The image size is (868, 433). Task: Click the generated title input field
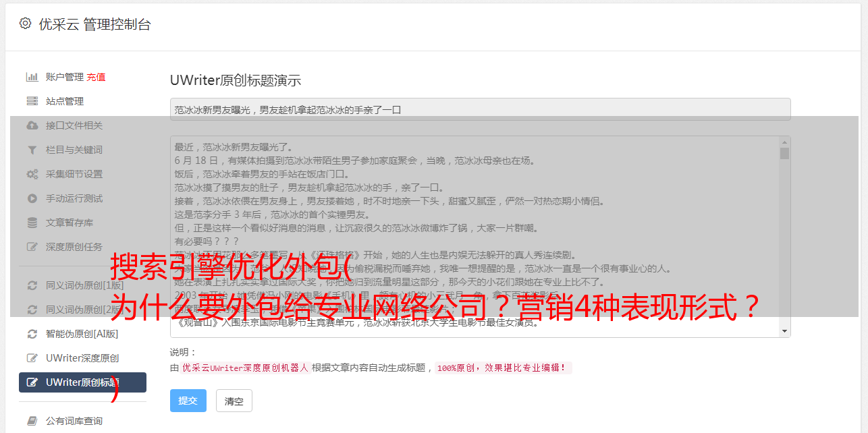[480, 109]
